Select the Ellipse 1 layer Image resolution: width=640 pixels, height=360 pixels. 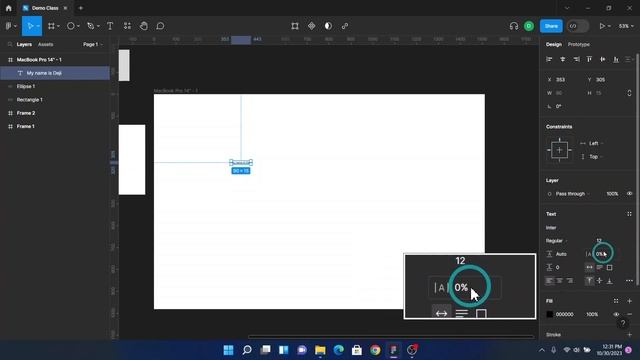pyautogui.click(x=55, y=87)
